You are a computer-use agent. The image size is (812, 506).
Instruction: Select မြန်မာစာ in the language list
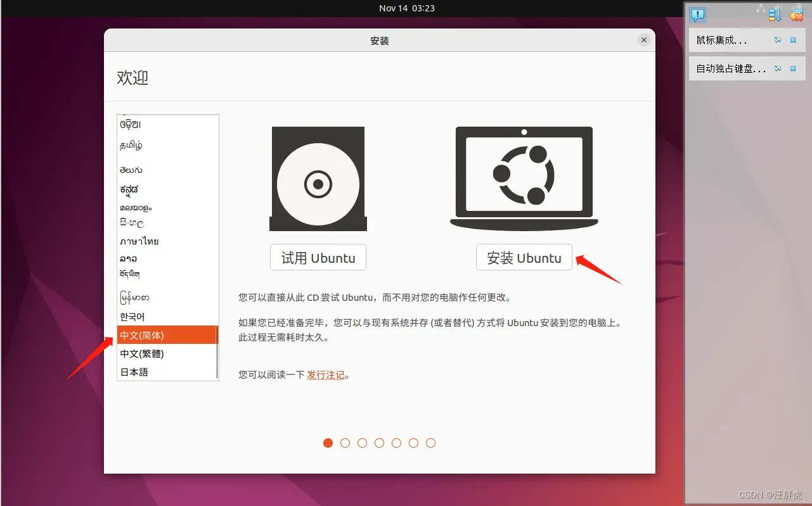click(x=167, y=297)
